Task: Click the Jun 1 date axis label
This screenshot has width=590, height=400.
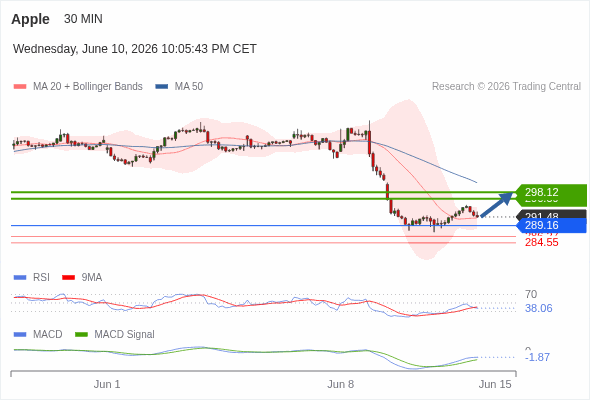Action: 107,384
